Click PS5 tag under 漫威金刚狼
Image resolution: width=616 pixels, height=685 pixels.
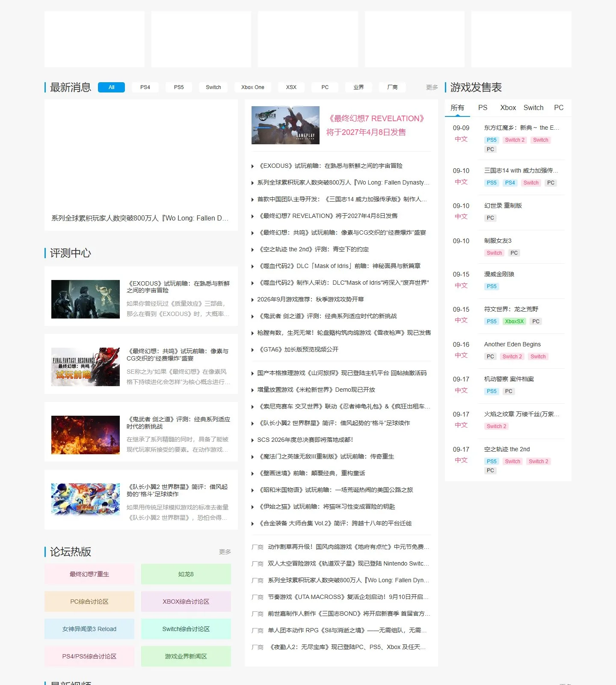pyautogui.click(x=492, y=286)
